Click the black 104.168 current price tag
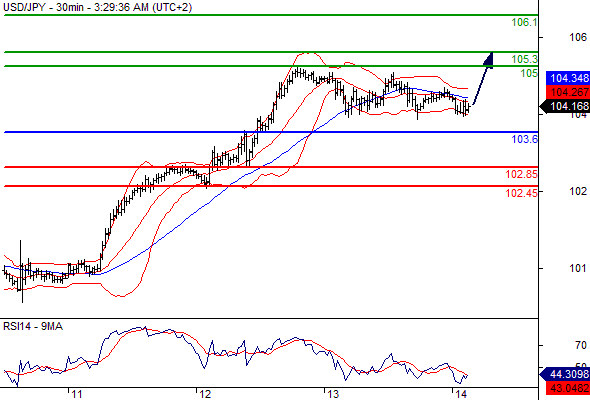This screenshot has width=590, height=400. pyautogui.click(x=564, y=106)
